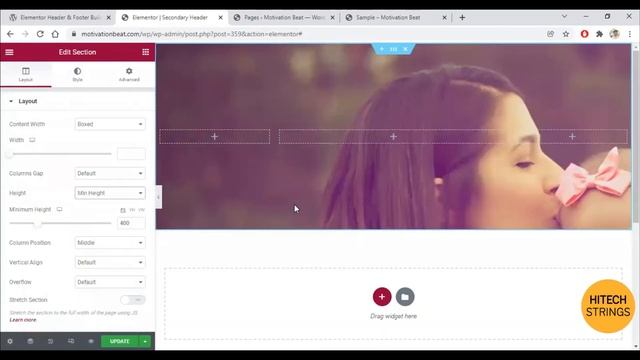
Task: Open the Columns Gap dropdown
Action: [110, 173]
